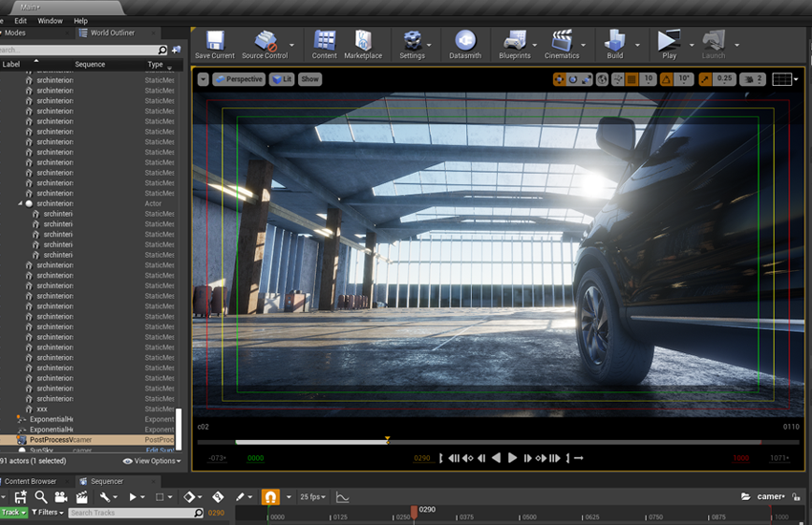The height and width of the screenshot is (525, 812).
Task: Open the viewport options dropdown arrow
Action: pyautogui.click(x=203, y=79)
